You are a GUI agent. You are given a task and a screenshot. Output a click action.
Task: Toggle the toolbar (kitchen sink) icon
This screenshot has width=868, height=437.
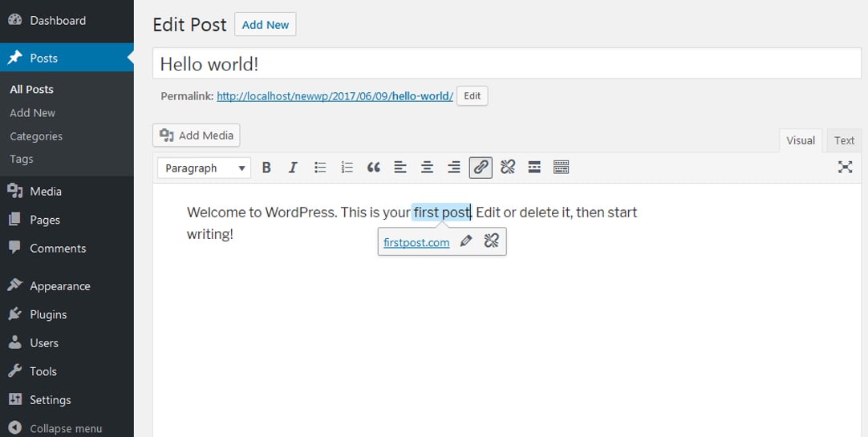(x=562, y=168)
